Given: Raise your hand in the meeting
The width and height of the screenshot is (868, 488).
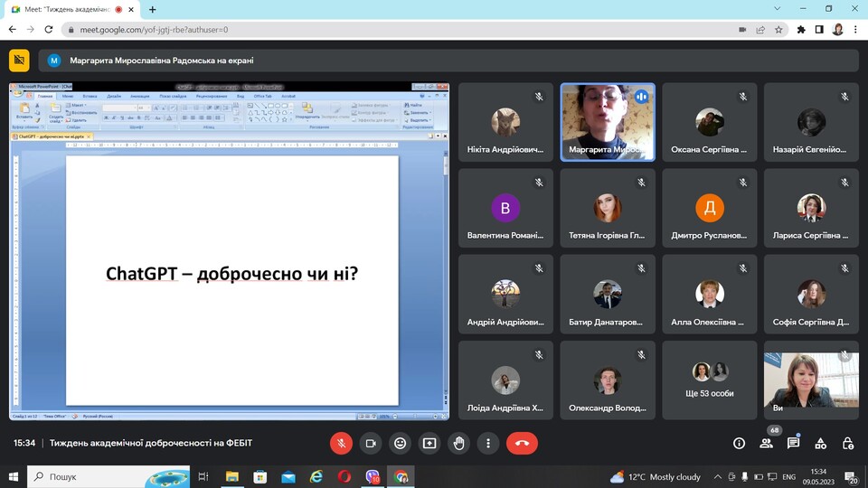Looking at the screenshot, I should pyautogui.click(x=458, y=443).
